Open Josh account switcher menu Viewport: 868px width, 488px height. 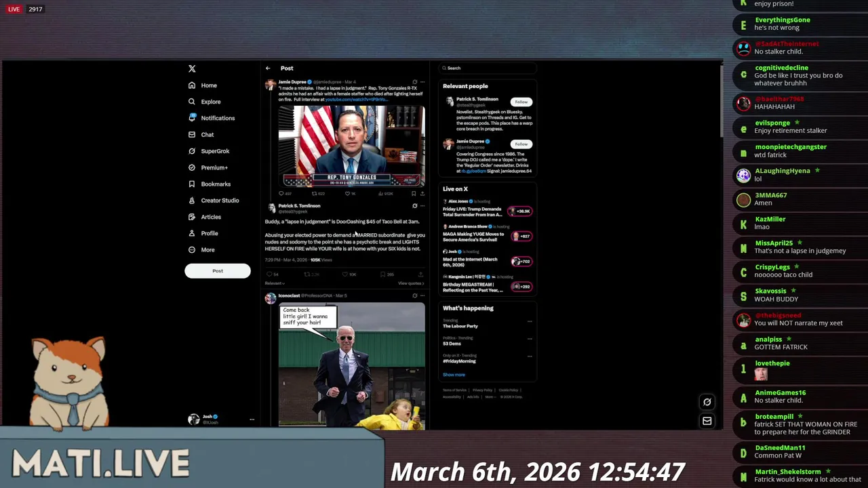point(221,420)
